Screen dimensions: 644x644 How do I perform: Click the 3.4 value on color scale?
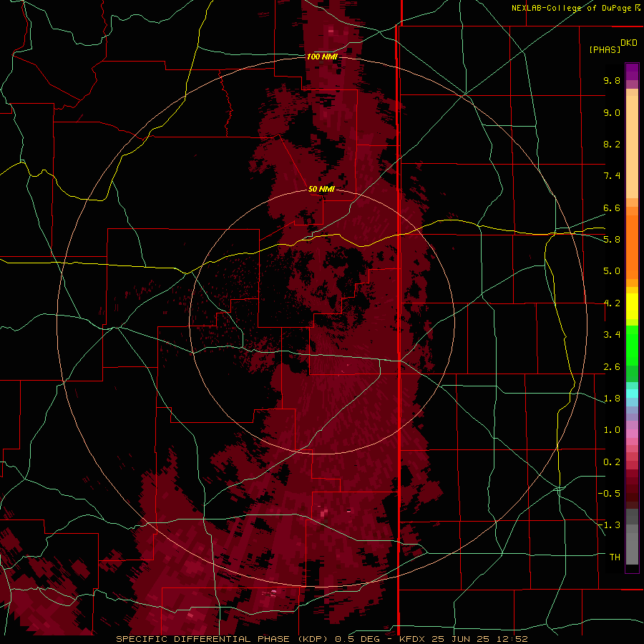(612, 335)
